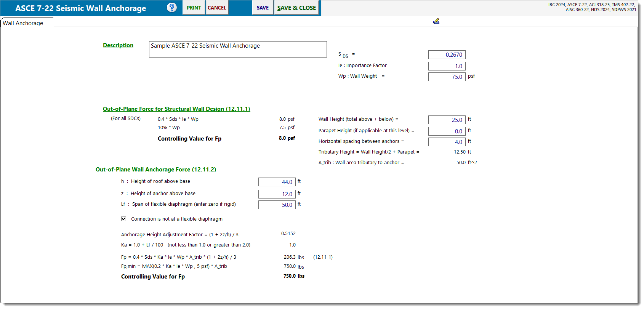644x309 pixels.
Task: Click the PRINT button
Action: [194, 8]
